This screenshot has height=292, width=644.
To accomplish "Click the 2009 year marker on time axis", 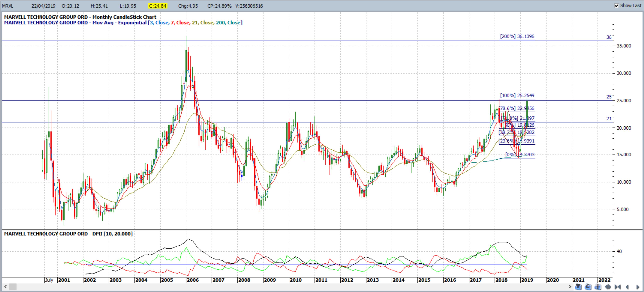I will point(270,280).
